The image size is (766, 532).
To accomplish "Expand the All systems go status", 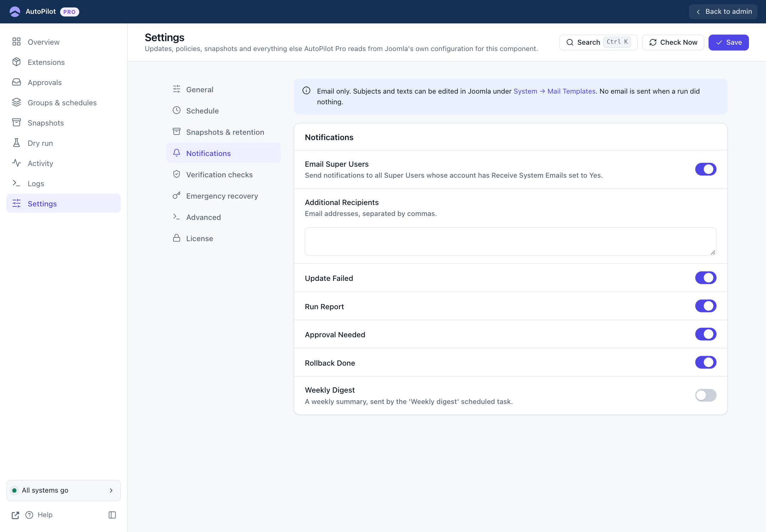I will point(63,491).
